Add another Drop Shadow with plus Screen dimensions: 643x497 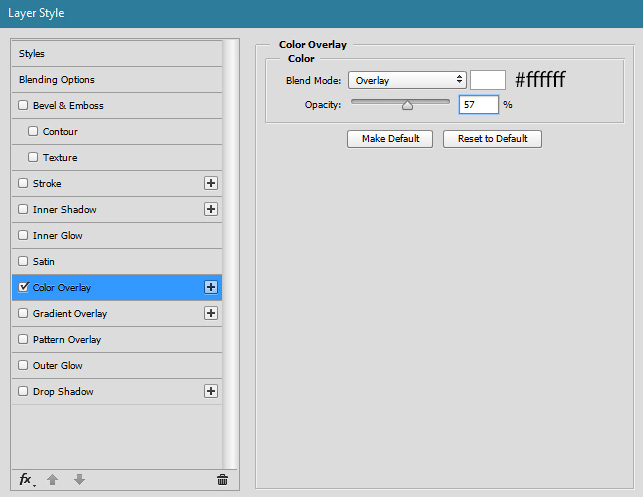pos(211,391)
